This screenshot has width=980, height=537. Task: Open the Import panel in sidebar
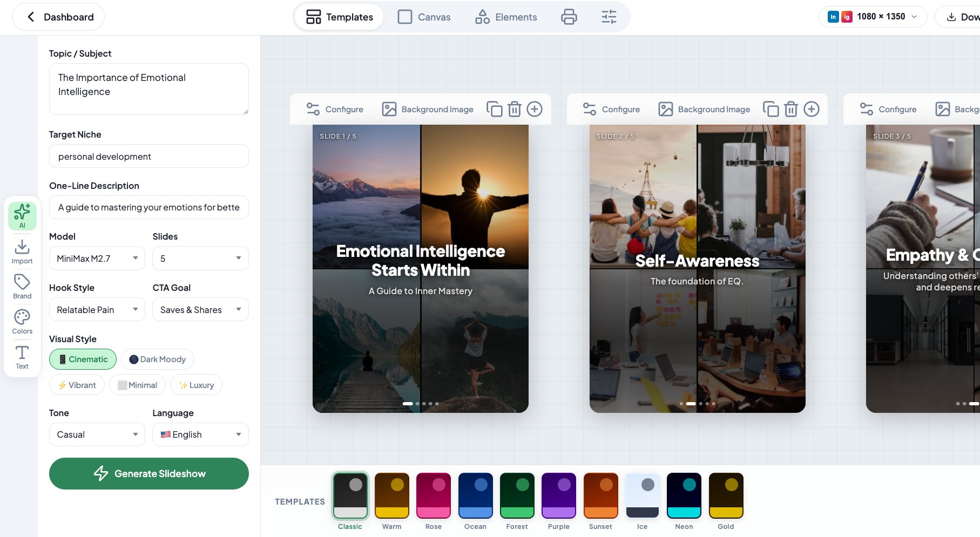[x=22, y=252]
